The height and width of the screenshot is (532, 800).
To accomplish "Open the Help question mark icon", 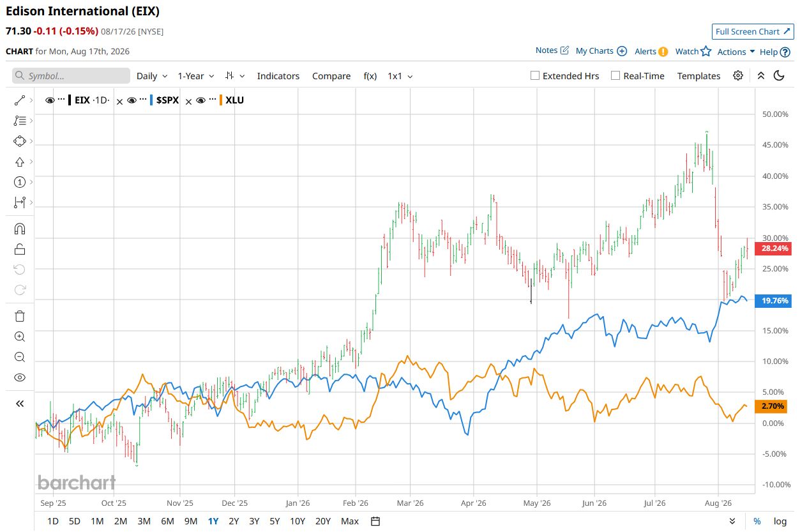I will coord(785,52).
